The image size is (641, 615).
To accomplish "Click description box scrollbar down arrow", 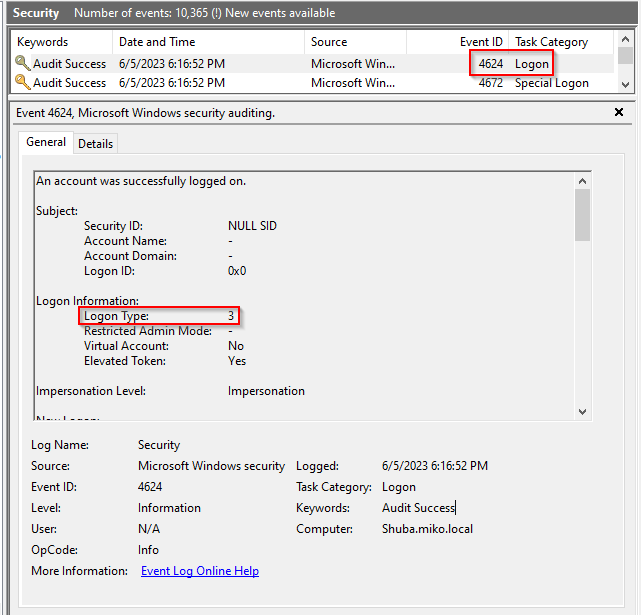I will 582,411.
